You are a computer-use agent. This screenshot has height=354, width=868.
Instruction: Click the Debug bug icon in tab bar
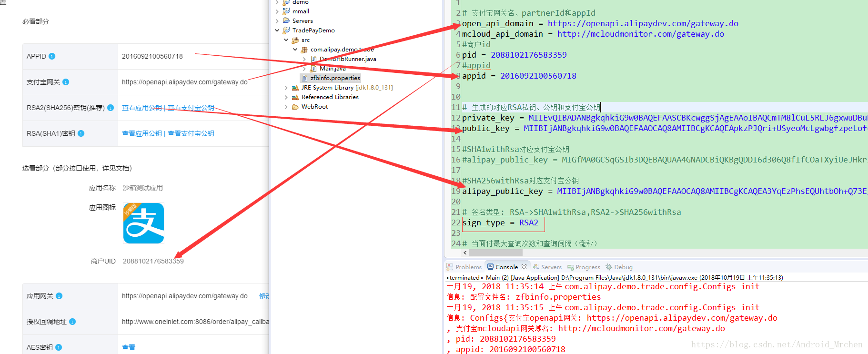(x=609, y=267)
